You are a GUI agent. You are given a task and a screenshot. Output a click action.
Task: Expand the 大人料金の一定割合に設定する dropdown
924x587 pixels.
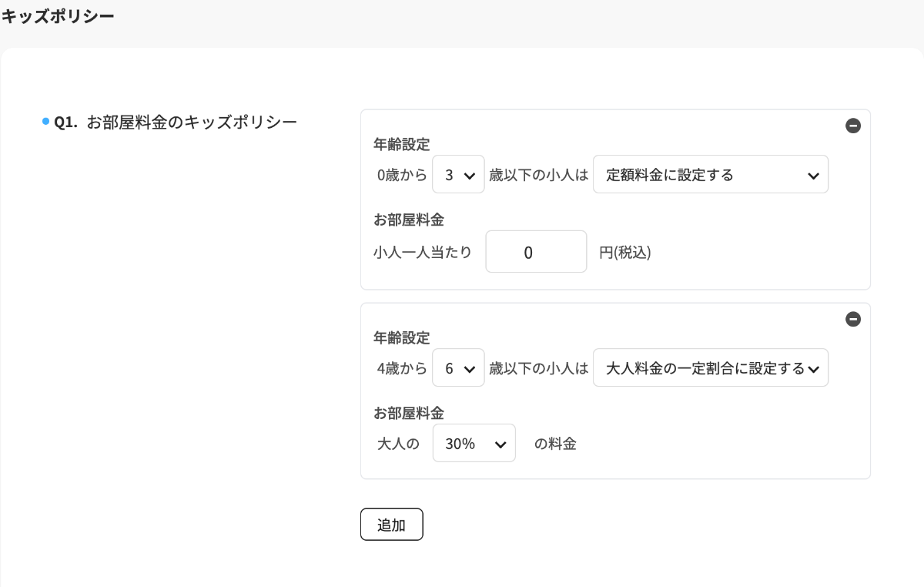(x=710, y=368)
